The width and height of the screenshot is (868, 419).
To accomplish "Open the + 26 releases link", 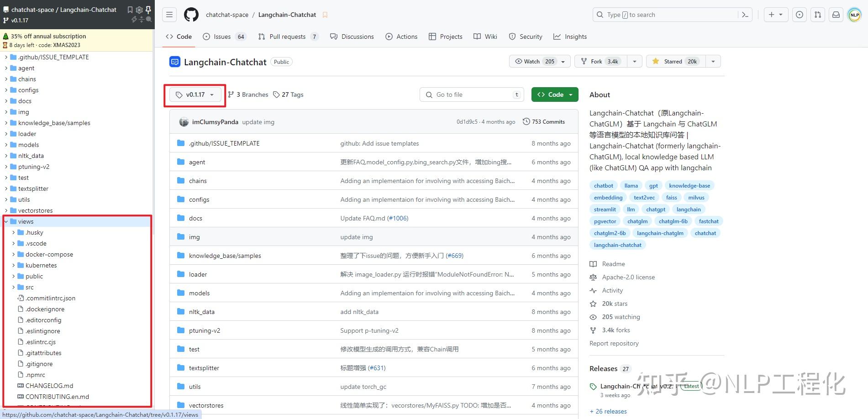I will [608, 411].
